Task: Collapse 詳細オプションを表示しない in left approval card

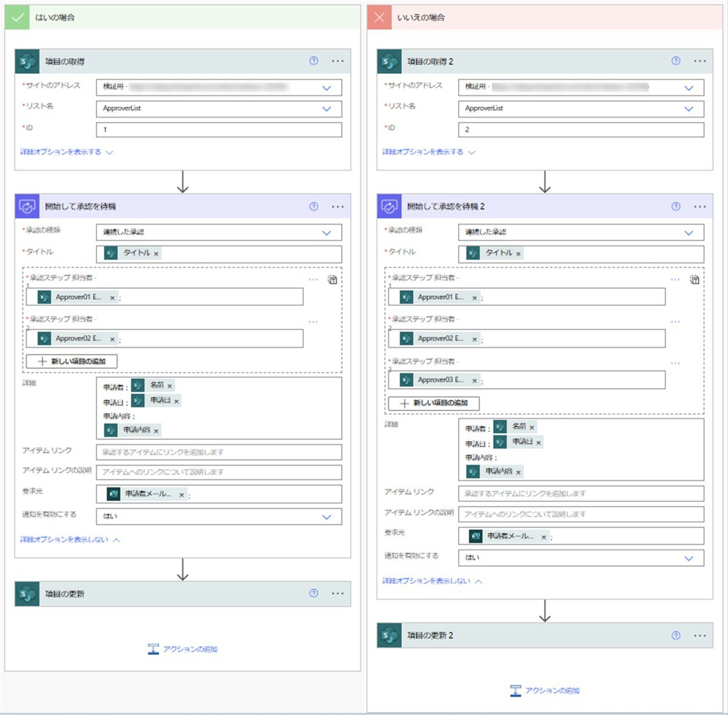Action: pyautogui.click(x=70, y=539)
